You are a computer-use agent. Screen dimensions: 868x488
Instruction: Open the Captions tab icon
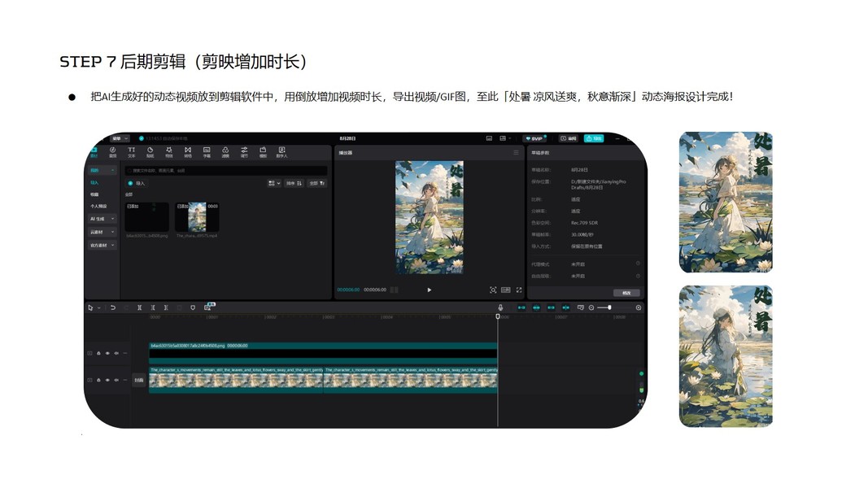pyautogui.click(x=207, y=151)
